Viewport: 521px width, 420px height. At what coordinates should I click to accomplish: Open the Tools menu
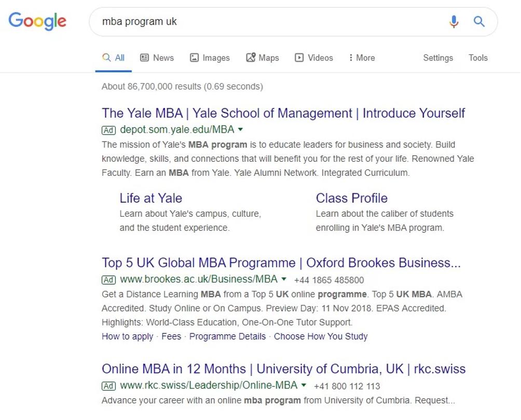click(478, 58)
